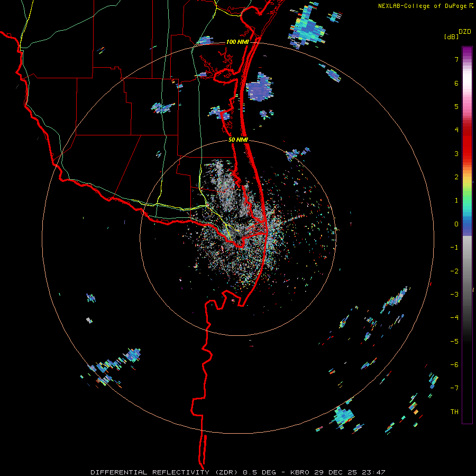
Task: Click the color scale value 4
Action: pyautogui.click(x=456, y=130)
